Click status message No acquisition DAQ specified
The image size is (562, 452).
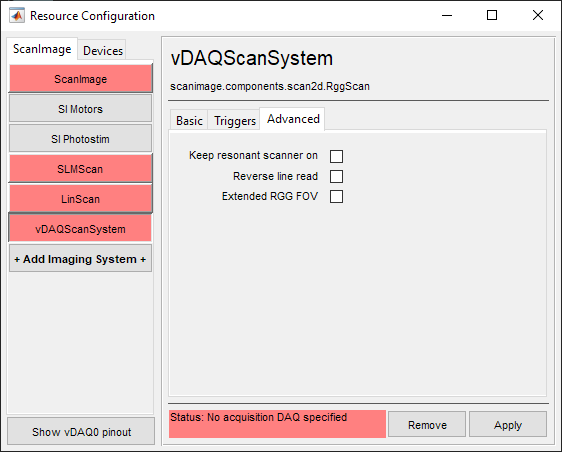pyautogui.click(x=277, y=424)
